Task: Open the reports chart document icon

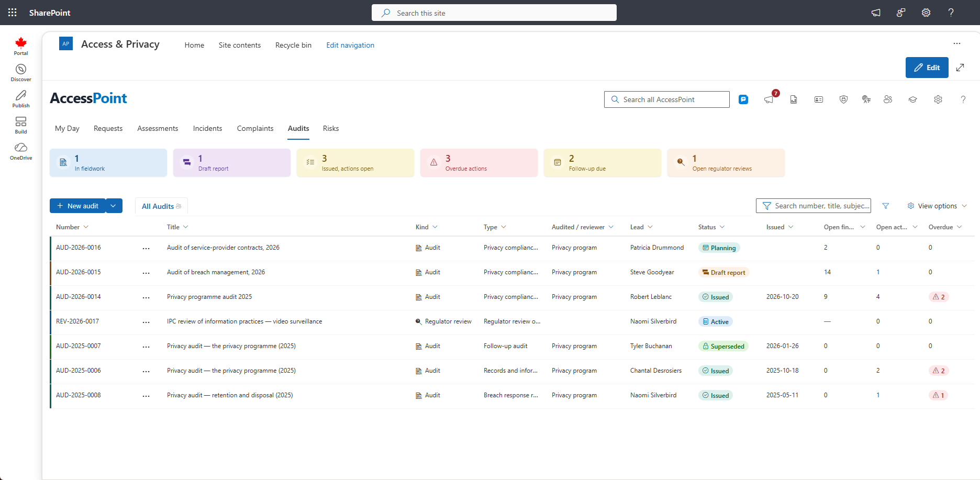Action: point(794,99)
